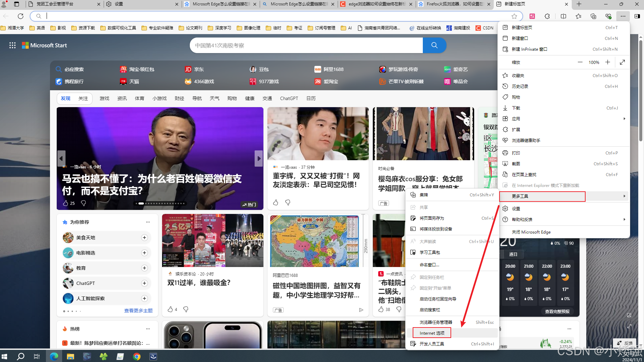Like the Jack Ma article with thumbs up

coord(66,203)
